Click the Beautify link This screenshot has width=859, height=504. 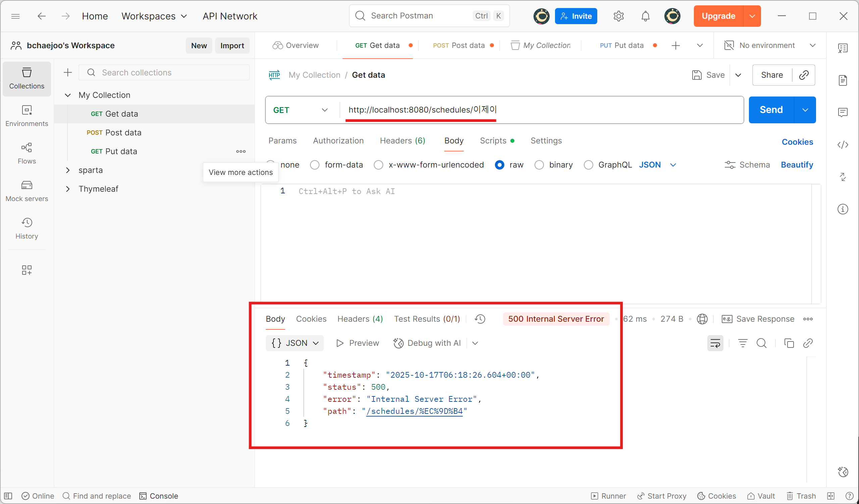pos(797,165)
